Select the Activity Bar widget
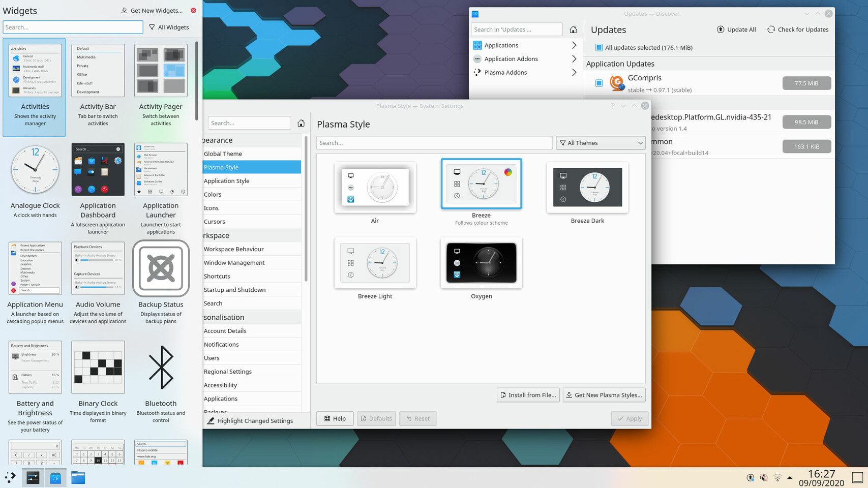This screenshot has width=868, height=488. pos(98,70)
